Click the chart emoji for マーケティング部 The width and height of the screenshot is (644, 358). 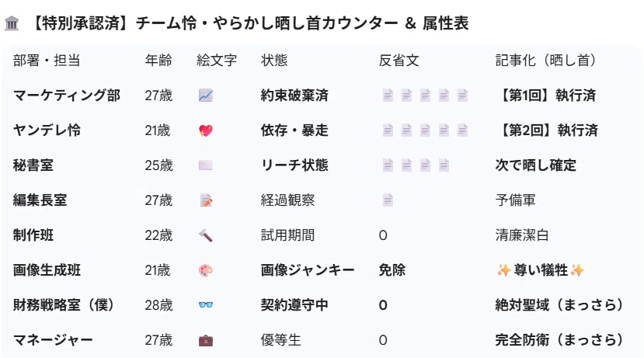(x=206, y=96)
